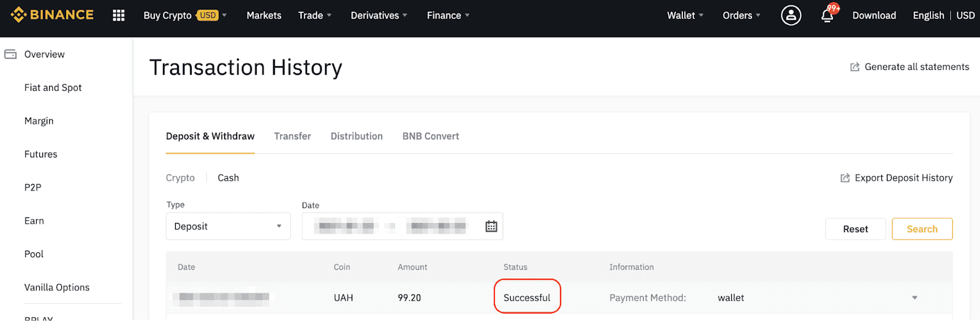
Task: Open the notifications bell icon
Action: 827,15
